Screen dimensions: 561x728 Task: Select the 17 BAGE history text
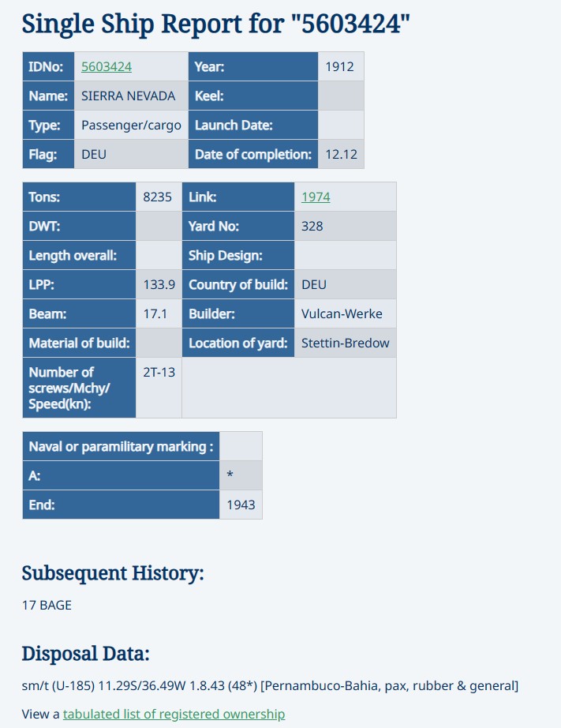click(47, 606)
